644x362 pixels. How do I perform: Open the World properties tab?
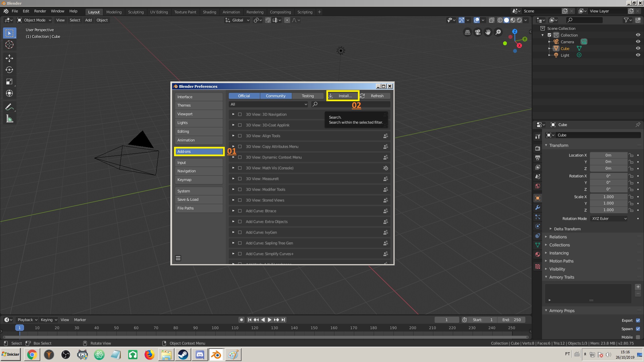(x=538, y=186)
